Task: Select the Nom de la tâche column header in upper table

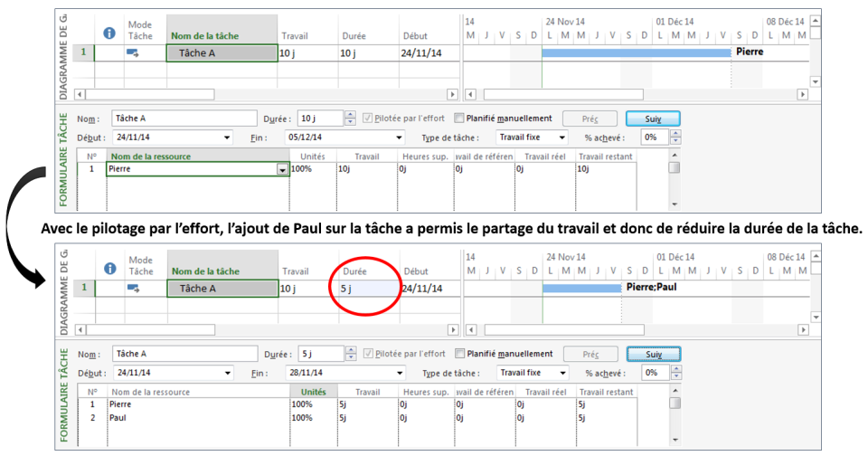Action: (222, 36)
